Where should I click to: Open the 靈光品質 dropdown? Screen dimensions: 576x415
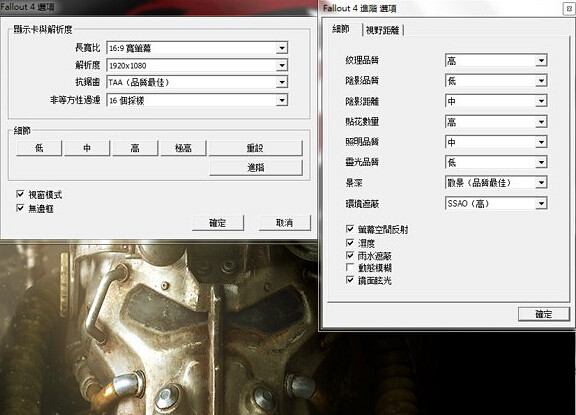tap(496, 162)
